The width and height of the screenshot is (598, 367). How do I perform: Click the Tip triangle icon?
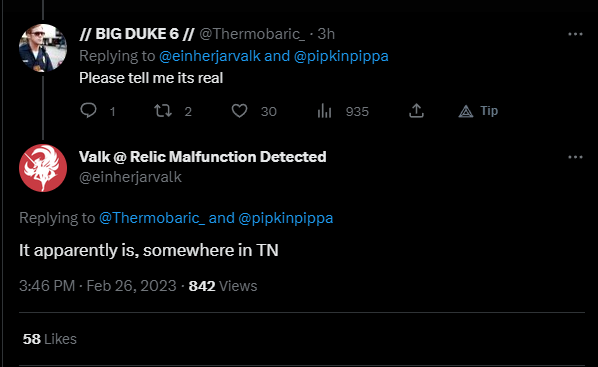[x=466, y=111]
